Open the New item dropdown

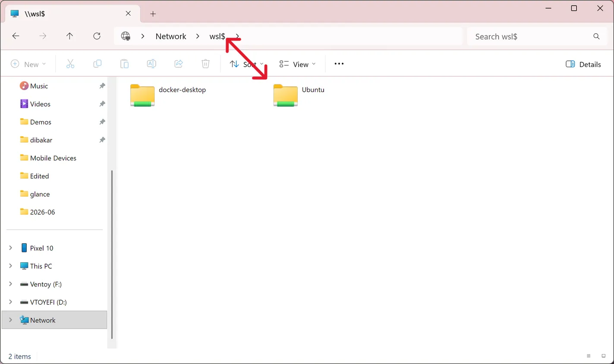point(28,64)
